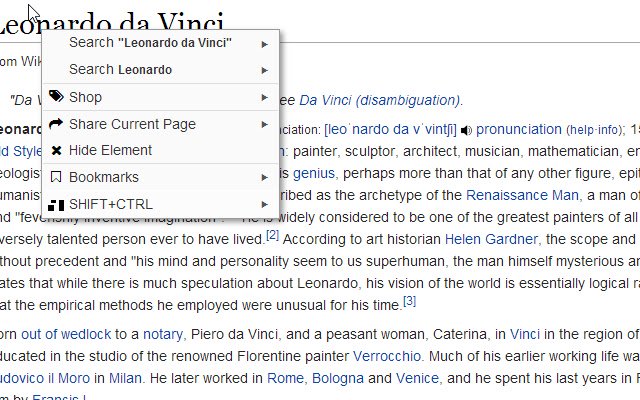Click footnote reference [3]

(409, 300)
